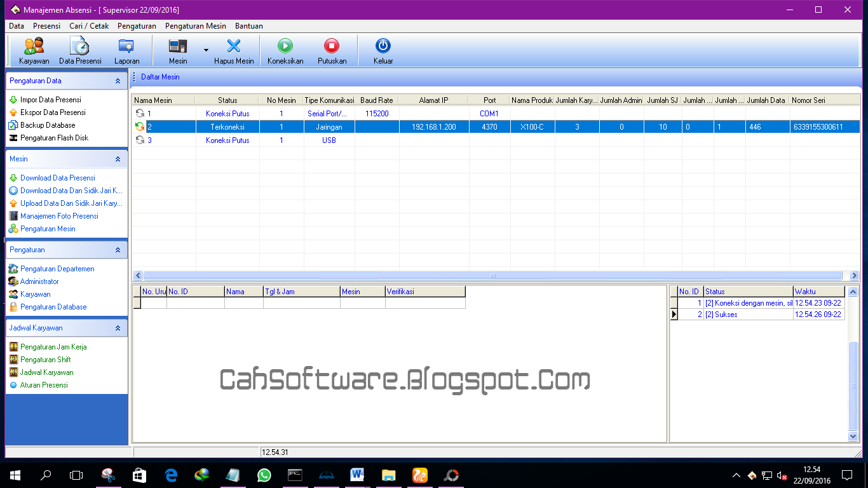Click the Ekspor Data Presensi icon

coord(13,112)
